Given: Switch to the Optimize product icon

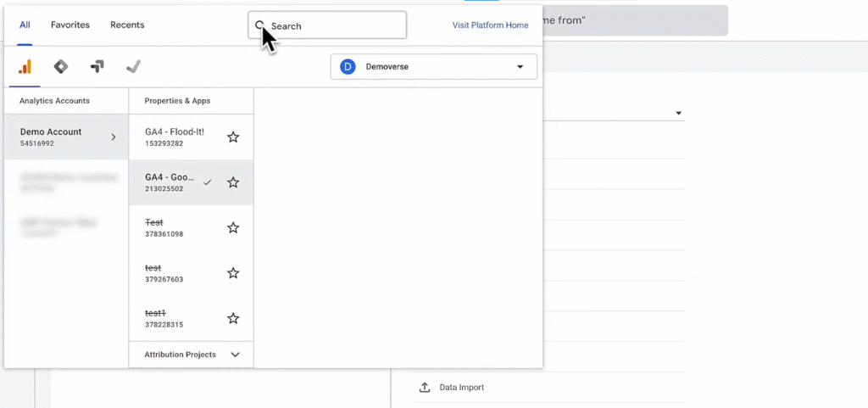Looking at the screenshot, I should (97, 67).
